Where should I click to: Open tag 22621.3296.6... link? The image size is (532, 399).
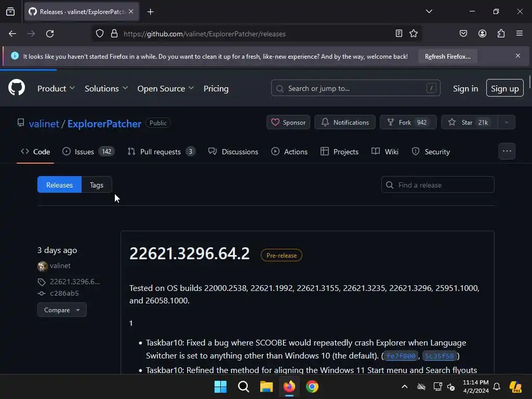click(x=75, y=282)
